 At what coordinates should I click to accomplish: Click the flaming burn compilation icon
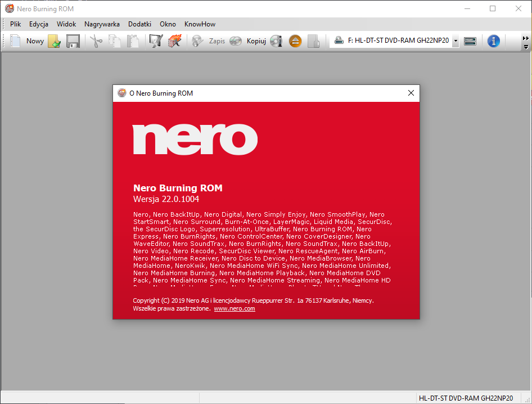click(175, 41)
